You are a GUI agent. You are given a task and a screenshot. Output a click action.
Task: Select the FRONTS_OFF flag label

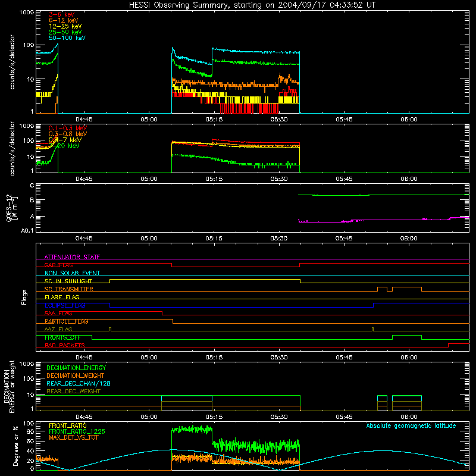(x=62, y=337)
